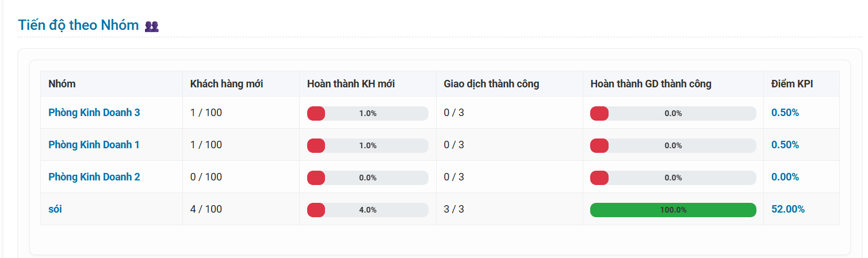Open the sói group link
The width and height of the screenshot is (868, 258).
tap(55, 209)
